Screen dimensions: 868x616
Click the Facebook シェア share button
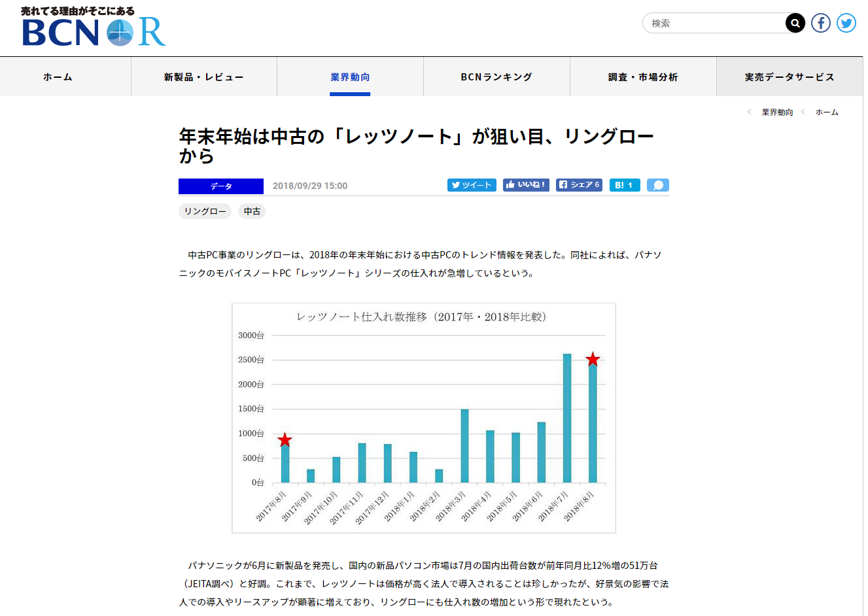pos(579,185)
